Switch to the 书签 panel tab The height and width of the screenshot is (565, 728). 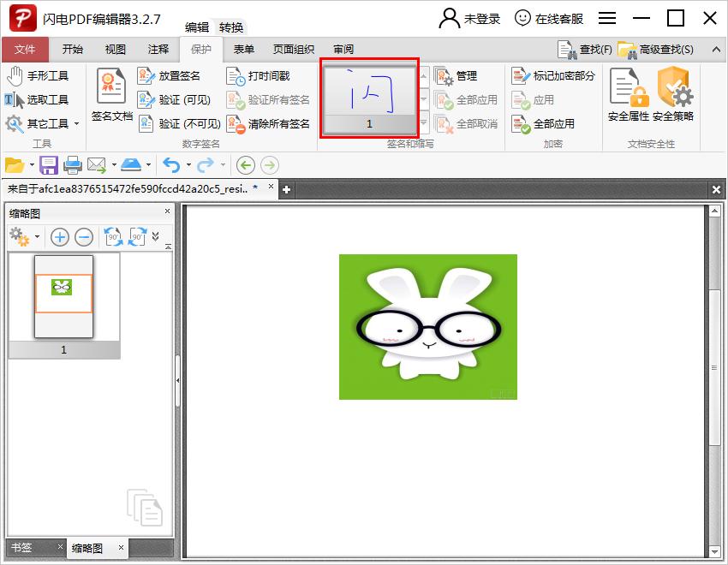coord(21,548)
